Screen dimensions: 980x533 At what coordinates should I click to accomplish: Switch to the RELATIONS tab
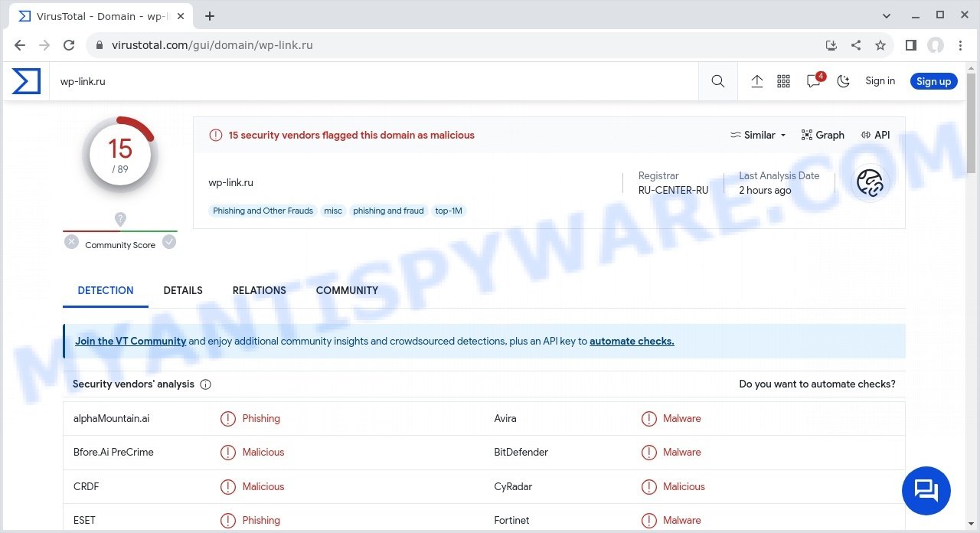pos(260,291)
